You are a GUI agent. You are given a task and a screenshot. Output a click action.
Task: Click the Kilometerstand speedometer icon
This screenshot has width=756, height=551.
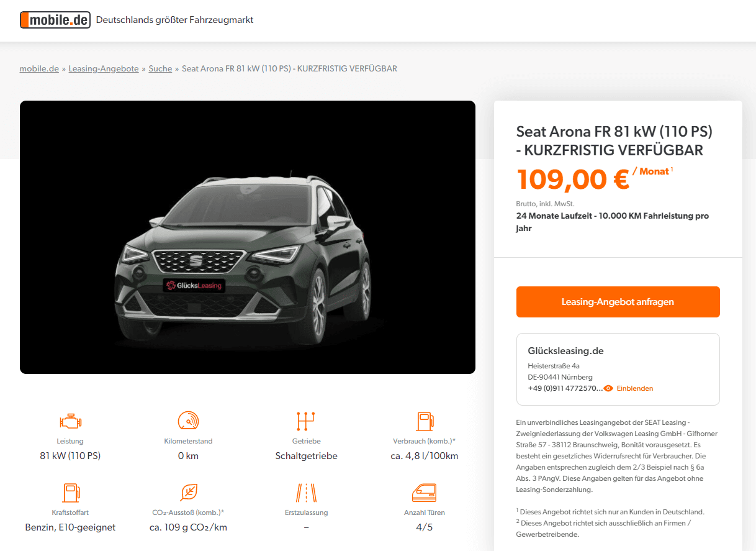click(x=188, y=421)
